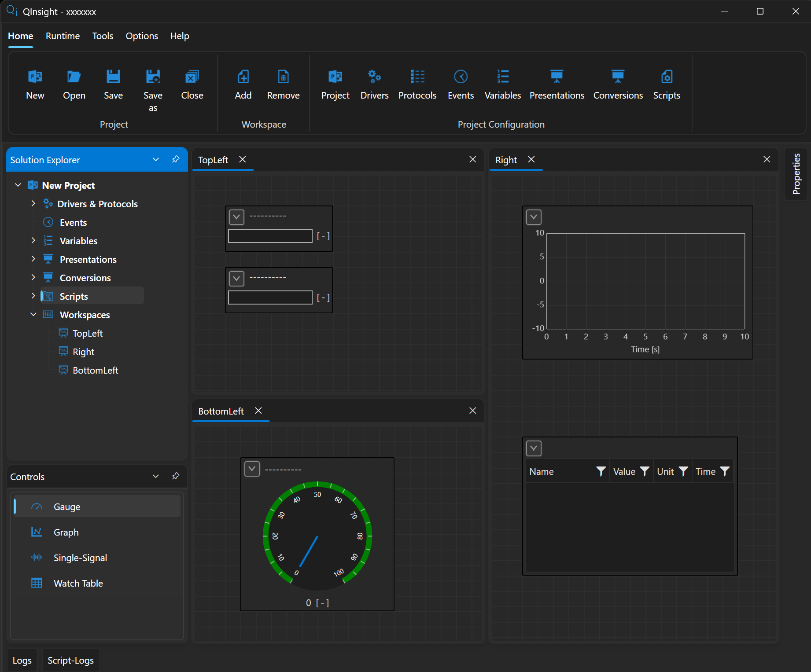
Task: Click the circular gauge dial
Action: (317, 536)
